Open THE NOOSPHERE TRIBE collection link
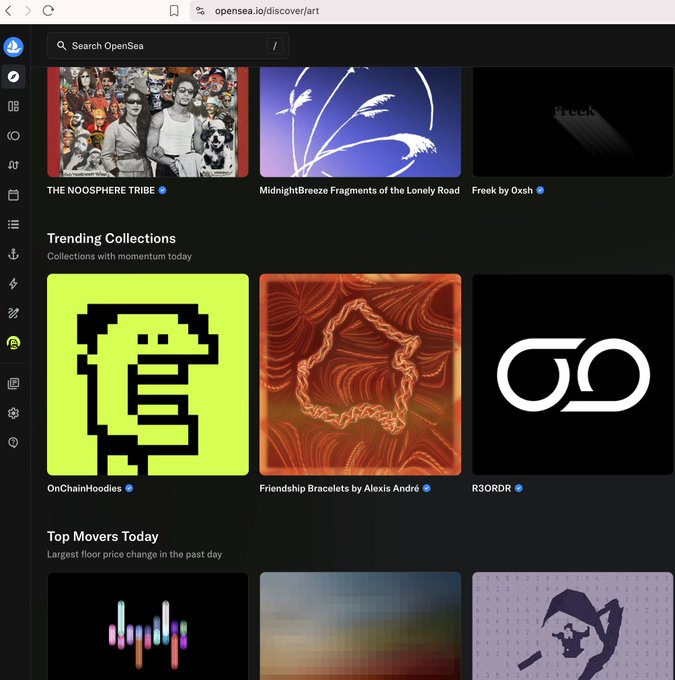 coord(101,190)
